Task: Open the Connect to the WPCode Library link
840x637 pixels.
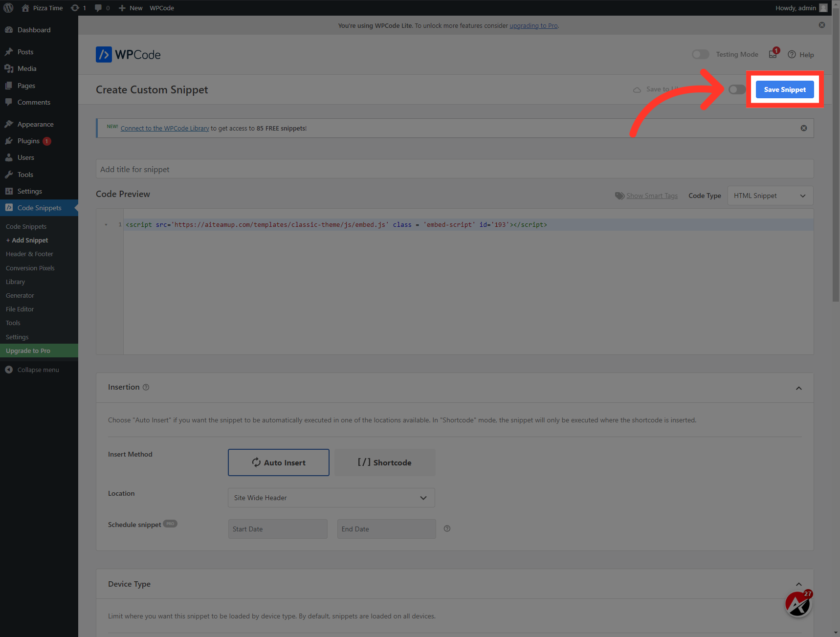Action: (x=165, y=128)
